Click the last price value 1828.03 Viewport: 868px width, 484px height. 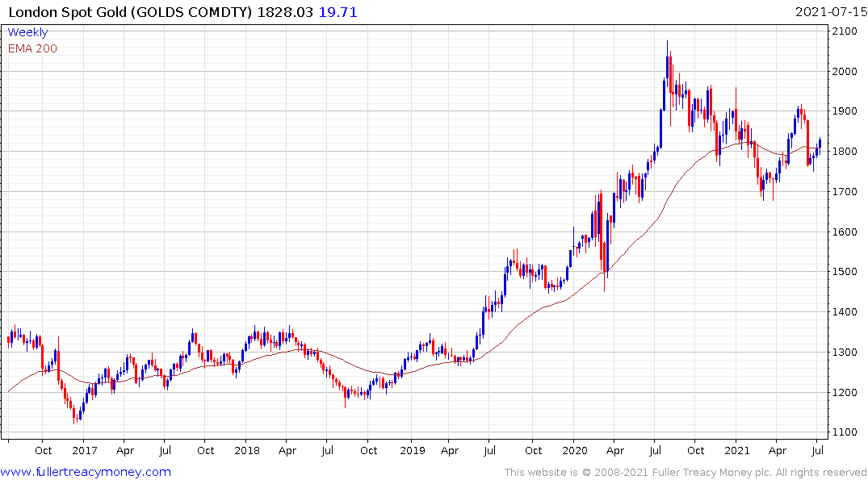coord(285,11)
